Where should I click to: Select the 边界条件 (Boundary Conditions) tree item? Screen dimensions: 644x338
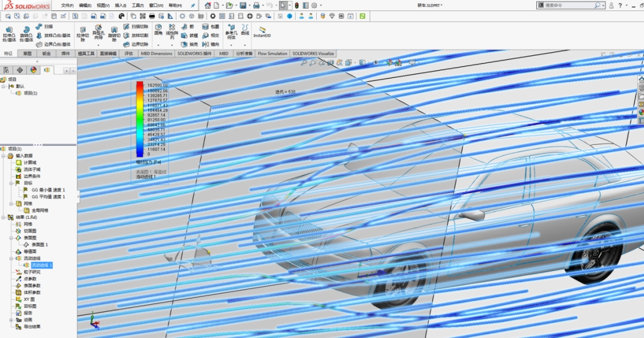(31, 176)
